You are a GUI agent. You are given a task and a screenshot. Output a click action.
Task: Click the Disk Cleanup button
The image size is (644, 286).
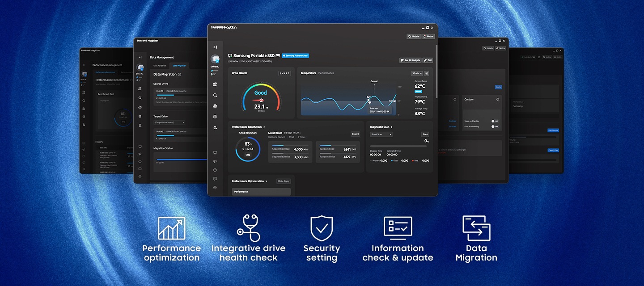pyautogui.click(x=553, y=130)
